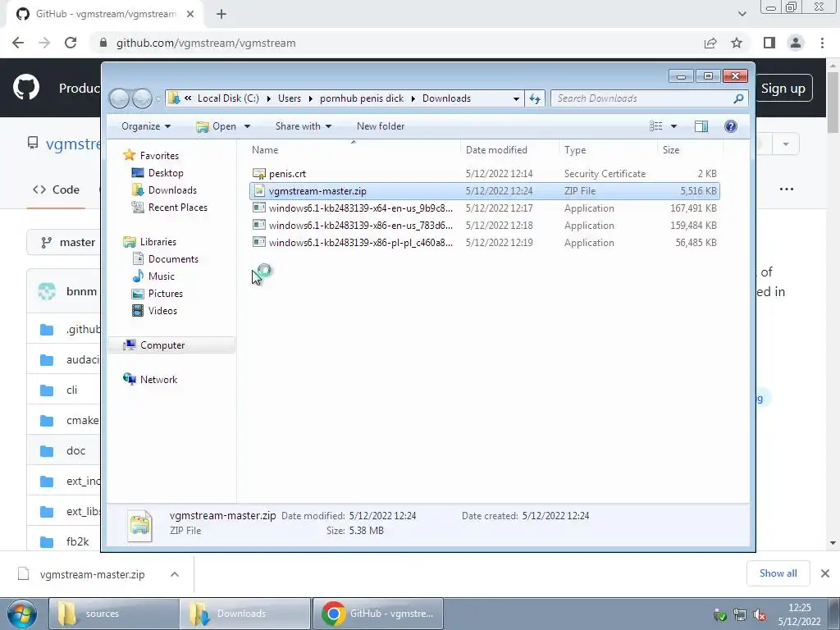Screen dimensions: 840x630
Task: Toggle the preview pane button
Action: point(701,126)
